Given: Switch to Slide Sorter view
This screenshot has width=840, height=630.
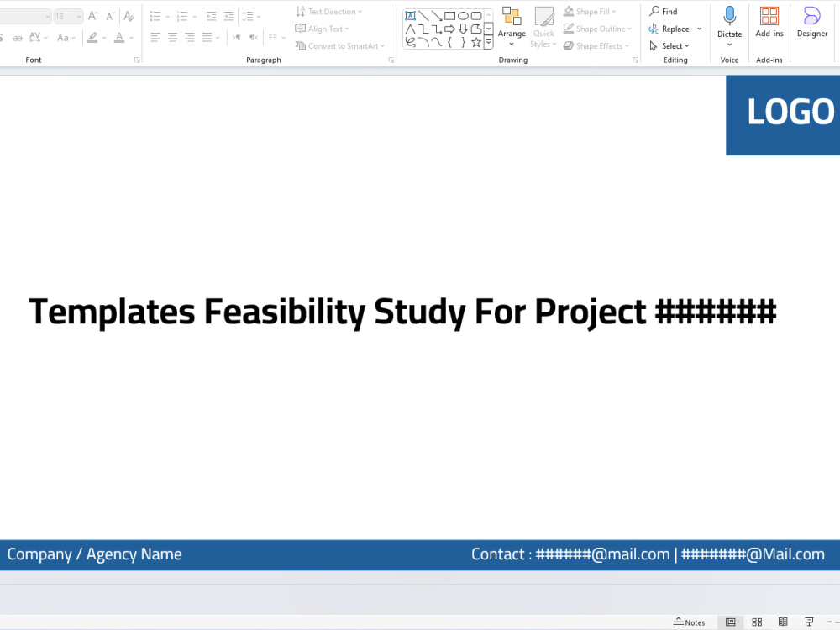Looking at the screenshot, I should pos(757,622).
